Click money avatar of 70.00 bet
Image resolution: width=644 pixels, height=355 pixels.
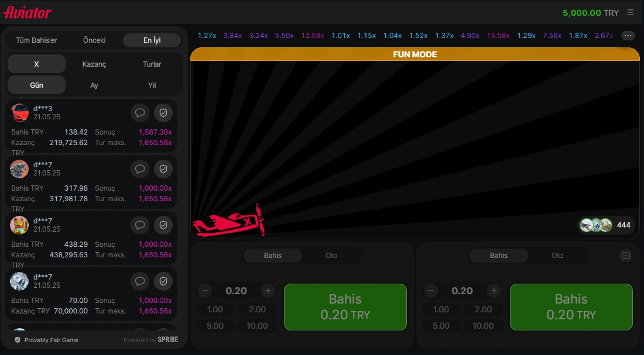coord(19,281)
